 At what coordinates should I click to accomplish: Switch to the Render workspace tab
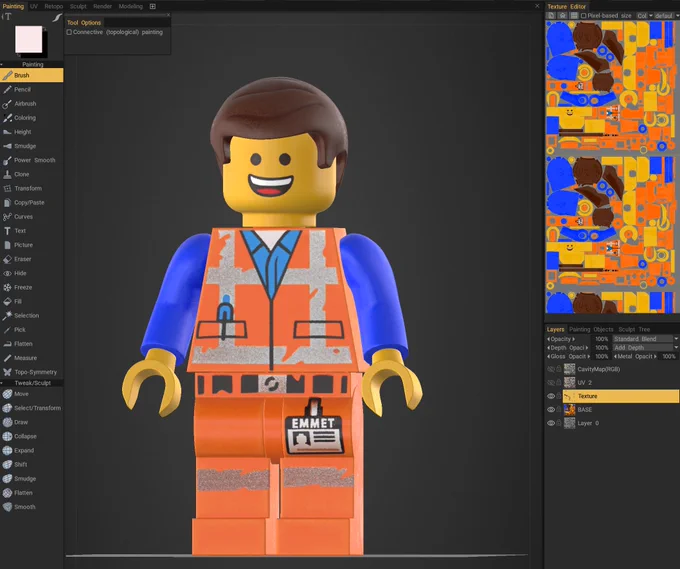[102, 6]
